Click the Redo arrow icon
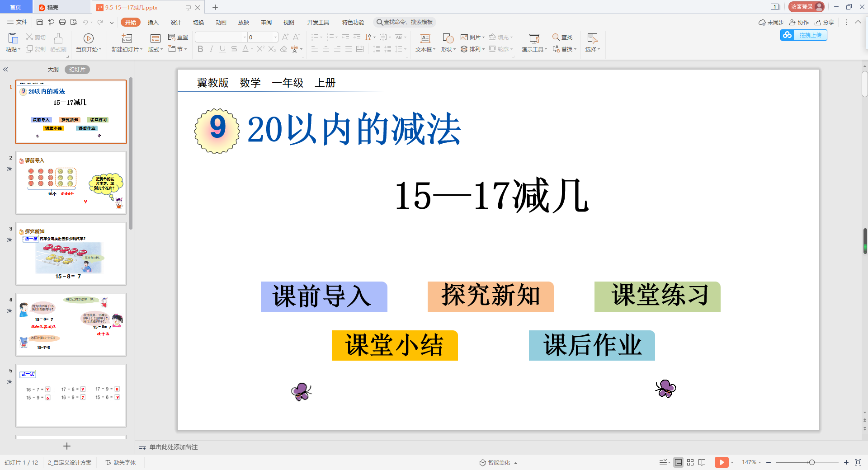 click(100, 22)
